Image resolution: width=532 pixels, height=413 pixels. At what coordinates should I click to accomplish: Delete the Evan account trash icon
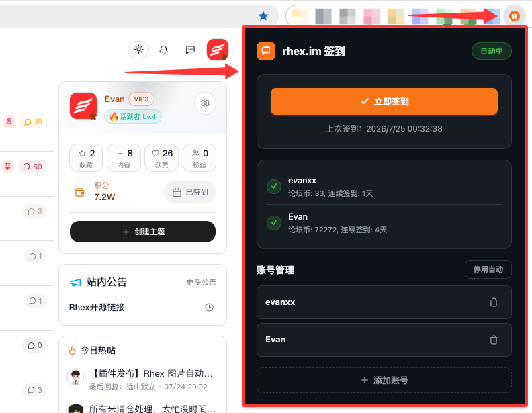click(494, 340)
